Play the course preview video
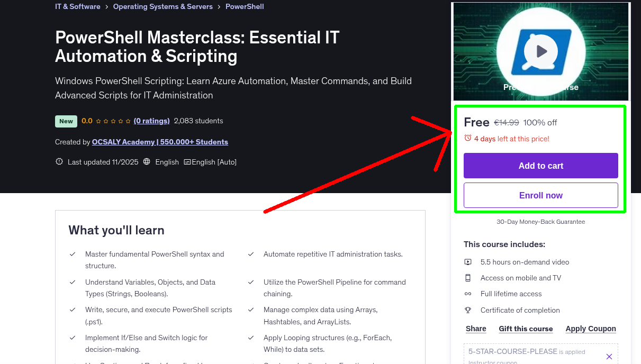 click(x=540, y=51)
